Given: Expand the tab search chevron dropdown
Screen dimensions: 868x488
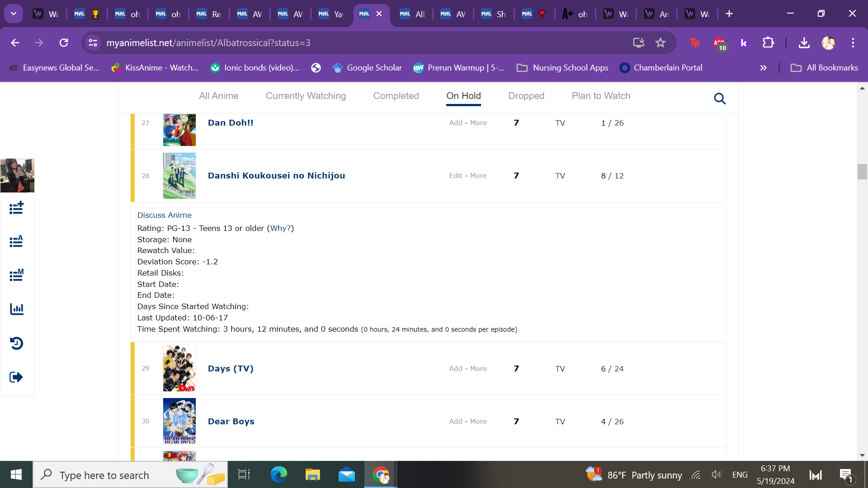Looking at the screenshot, I should click(14, 14).
